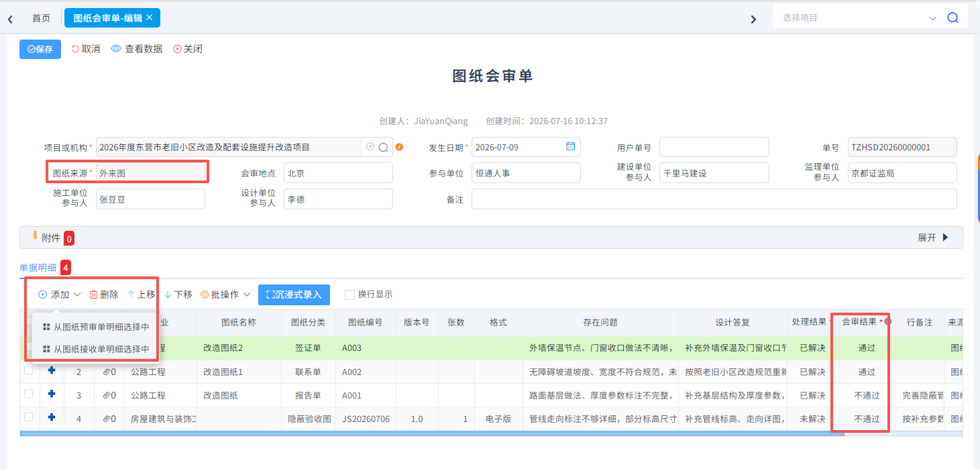Click the 电子版 format cell
Screen dimensions: 980x469
[x=498, y=419]
